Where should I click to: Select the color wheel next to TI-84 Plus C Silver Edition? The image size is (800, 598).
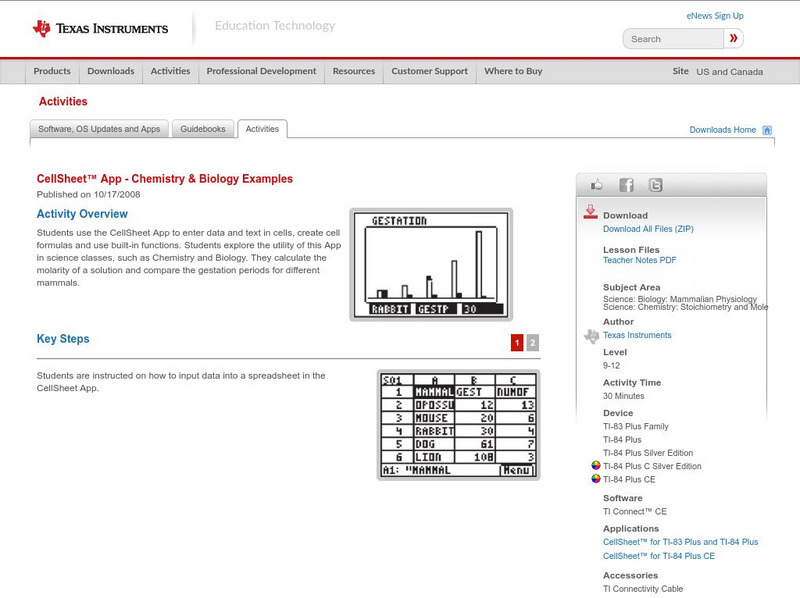tap(594, 466)
